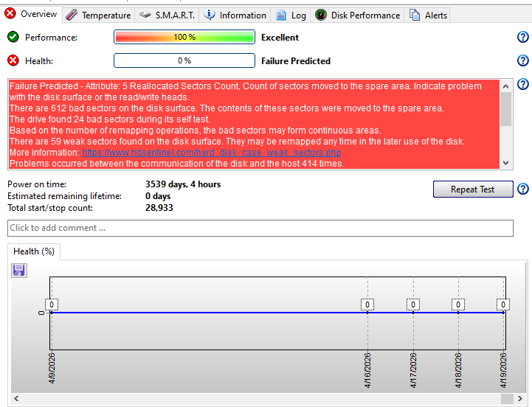
Task: Click the 'Excellent' performance status text
Action: (x=280, y=38)
